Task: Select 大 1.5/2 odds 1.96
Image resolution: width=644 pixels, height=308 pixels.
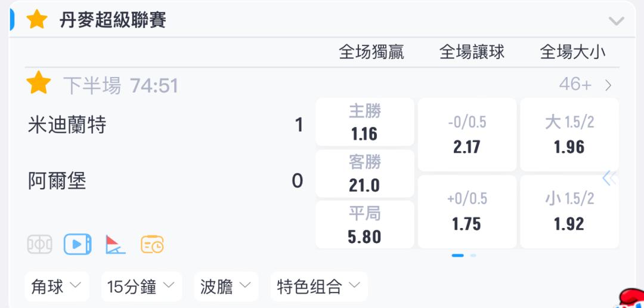Action: pyautogui.click(x=569, y=134)
